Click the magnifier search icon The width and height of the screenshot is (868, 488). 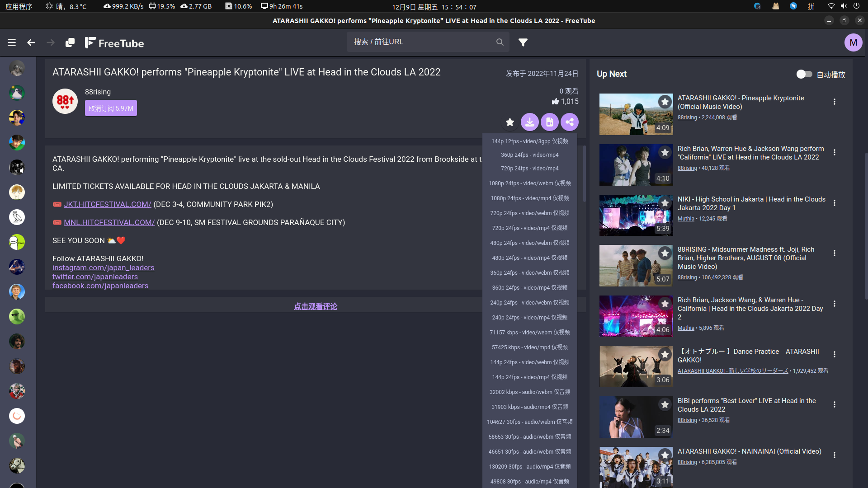pyautogui.click(x=500, y=42)
